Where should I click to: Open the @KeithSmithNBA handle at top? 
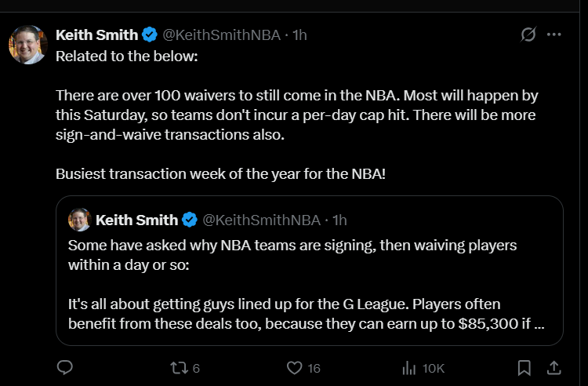221,35
